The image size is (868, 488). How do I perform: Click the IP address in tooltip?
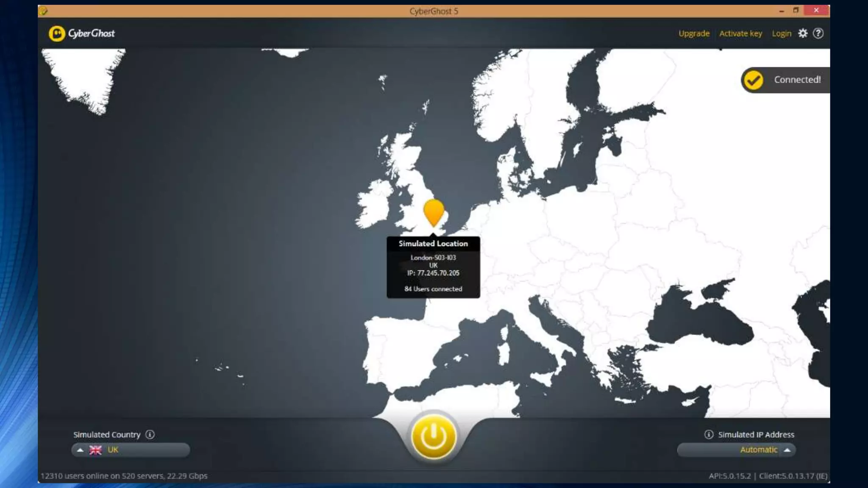tap(434, 273)
